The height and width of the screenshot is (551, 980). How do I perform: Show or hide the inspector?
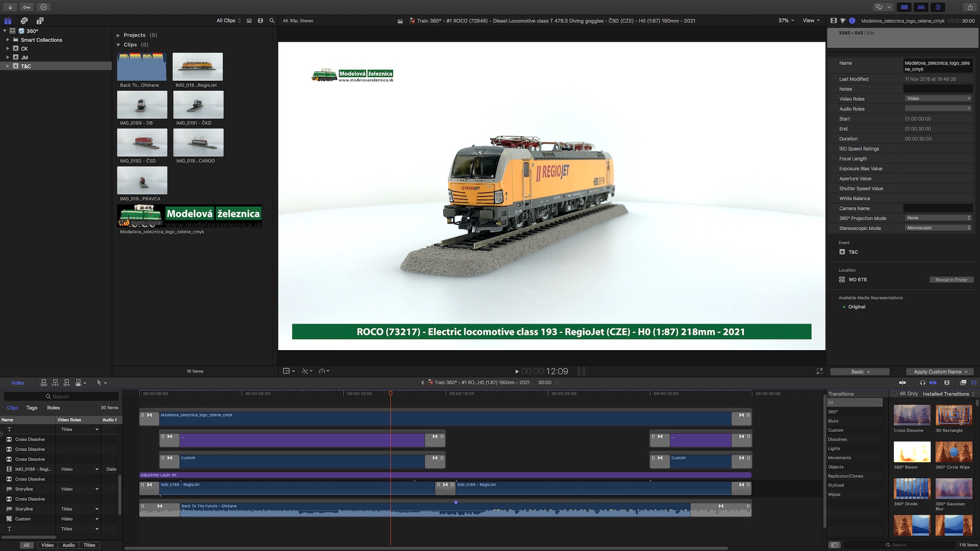pos(938,7)
